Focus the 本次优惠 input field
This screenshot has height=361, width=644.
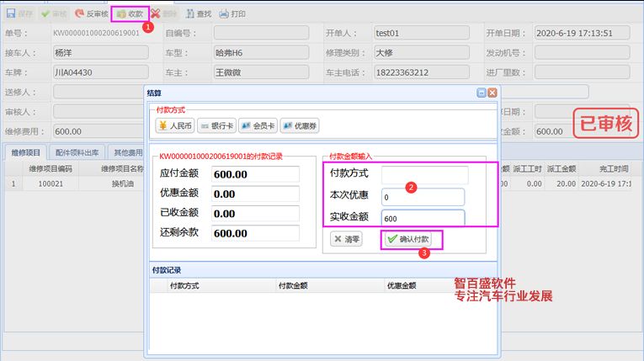[x=423, y=197]
